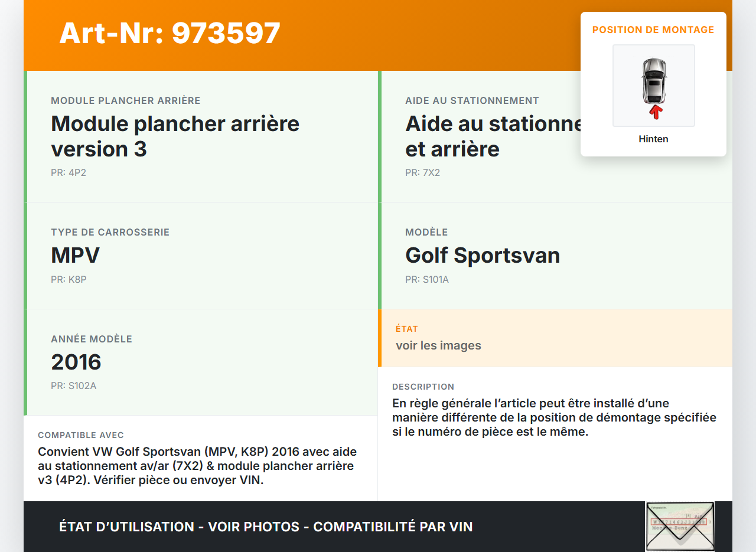This screenshot has width=756, height=552.
Task: Switch to the Position de Montage panel
Action: [x=653, y=30]
